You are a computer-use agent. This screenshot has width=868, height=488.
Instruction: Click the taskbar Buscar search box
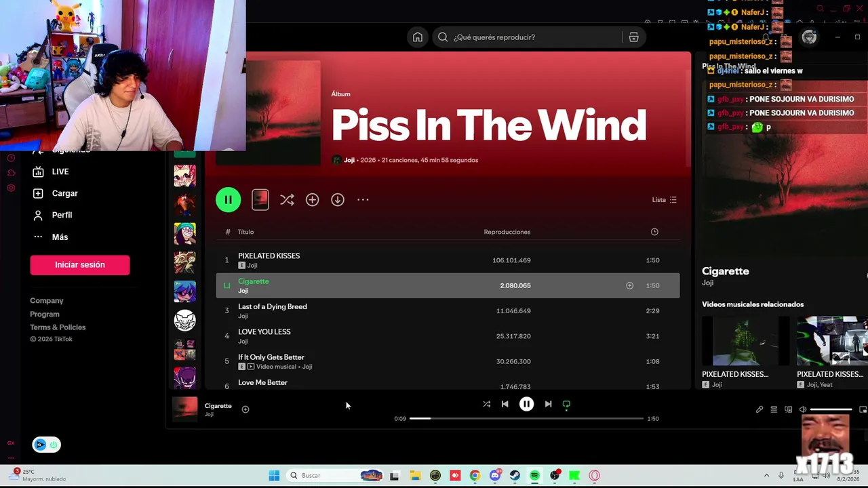pos(336,476)
